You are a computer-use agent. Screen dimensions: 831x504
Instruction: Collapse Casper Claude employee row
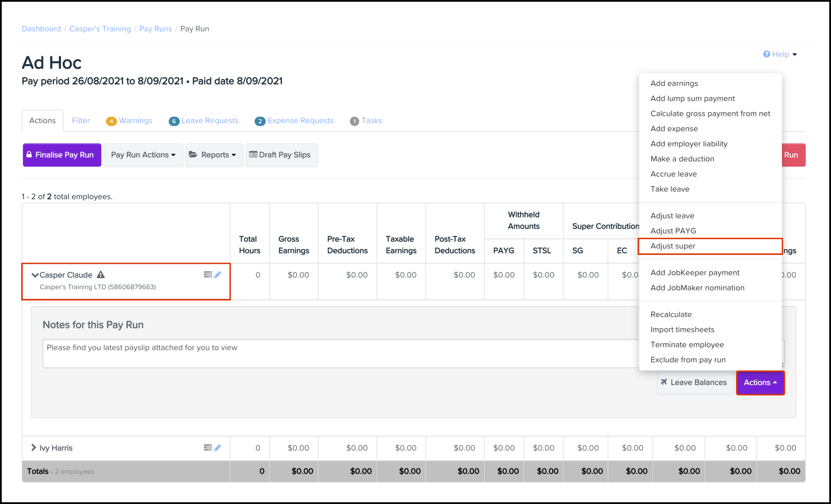pos(34,275)
